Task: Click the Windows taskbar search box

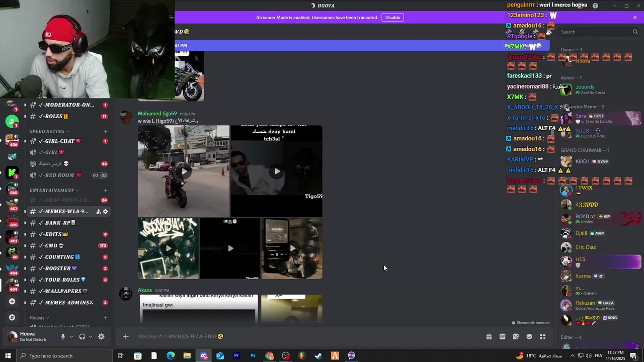Action: coord(63,355)
